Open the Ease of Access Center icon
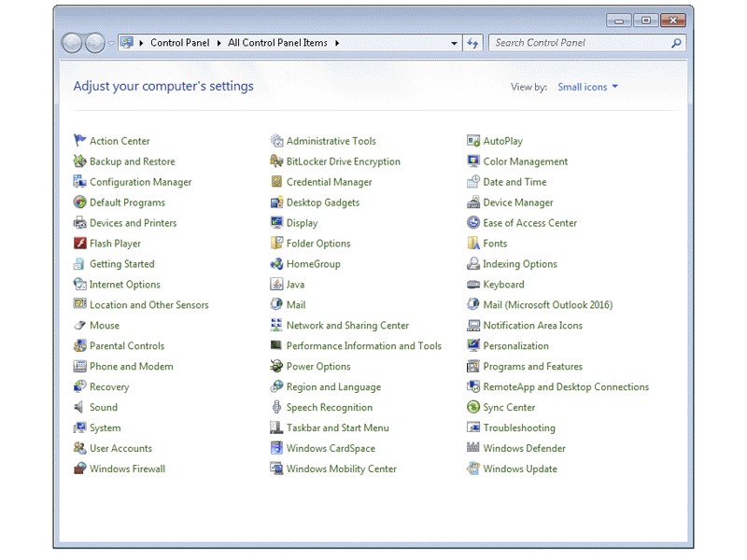Viewport: 747px width, 560px height. (473, 222)
